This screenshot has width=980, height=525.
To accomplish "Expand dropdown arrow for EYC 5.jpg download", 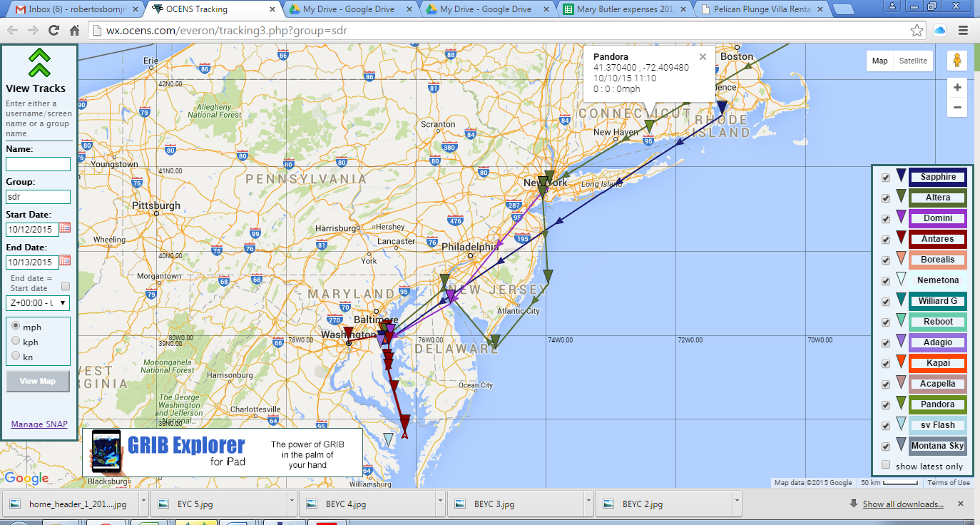I will pyautogui.click(x=292, y=504).
